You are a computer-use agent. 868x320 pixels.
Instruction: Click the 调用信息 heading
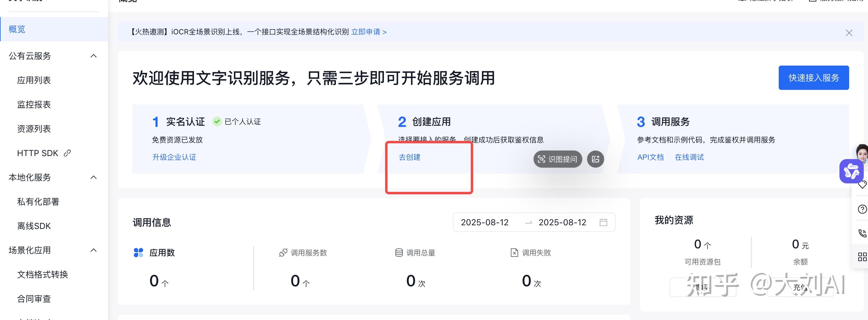click(152, 223)
